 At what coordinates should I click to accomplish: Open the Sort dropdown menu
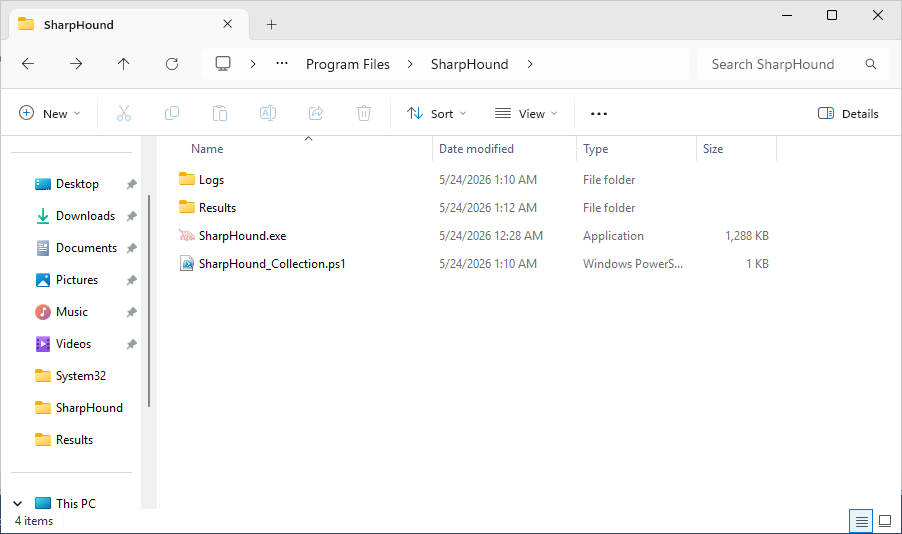(x=437, y=113)
